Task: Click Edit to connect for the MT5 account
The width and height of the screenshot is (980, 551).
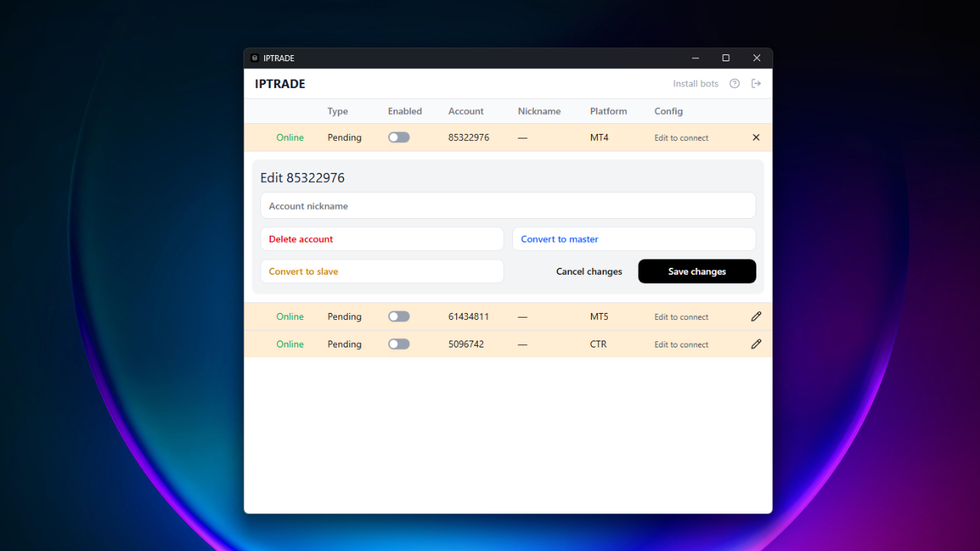Action: point(681,316)
